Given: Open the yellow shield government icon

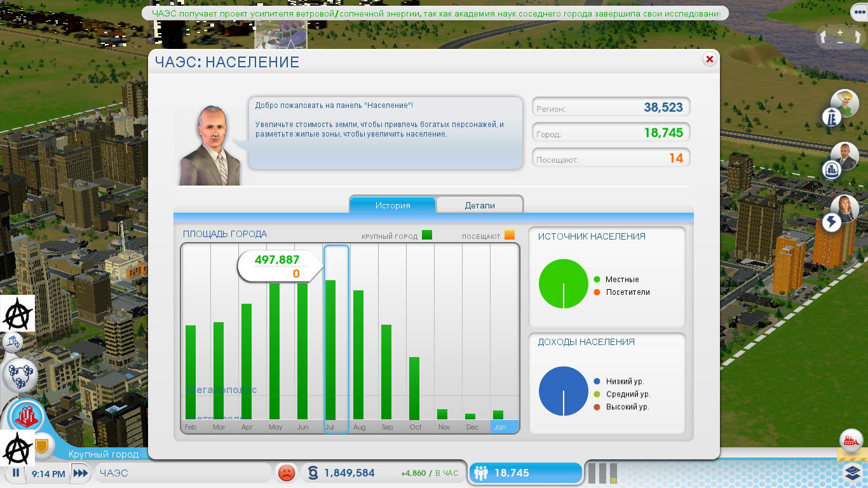Looking at the screenshot, I should pos(42,447).
